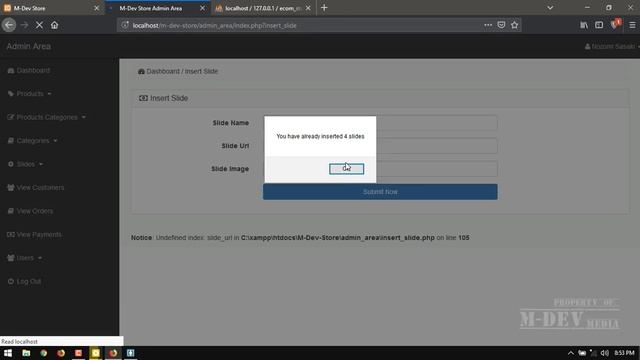640x360 pixels.
Task: Click the address bar URL
Action: pyautogui.click(x=214, y=25)
